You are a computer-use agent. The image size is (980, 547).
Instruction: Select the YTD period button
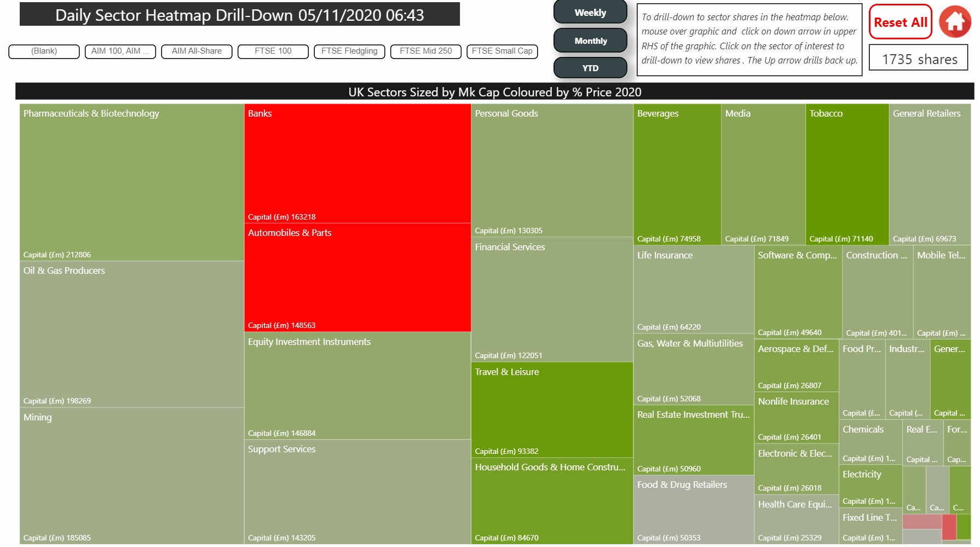(x=590, y=68)
